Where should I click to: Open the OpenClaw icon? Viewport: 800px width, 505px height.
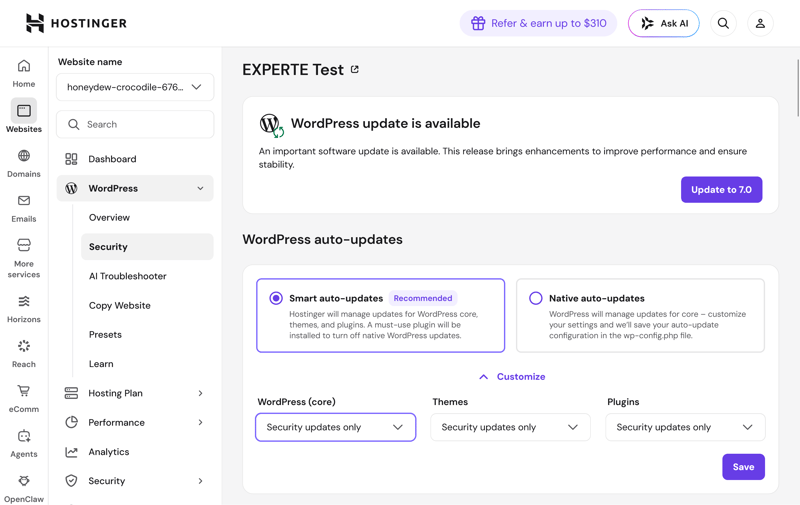[24, 481]
